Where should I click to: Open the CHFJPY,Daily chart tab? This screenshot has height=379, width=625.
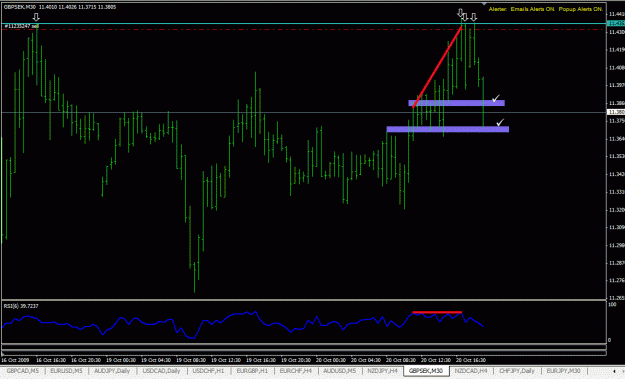click(517, 371)
